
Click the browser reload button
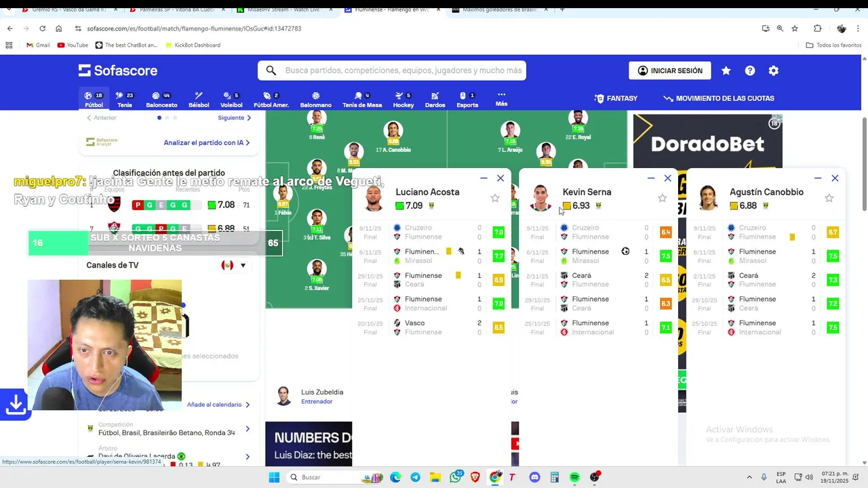pos(42,28)
